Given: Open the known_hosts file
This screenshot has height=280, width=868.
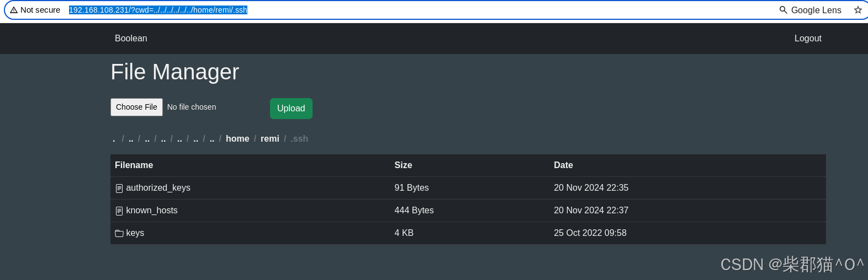Looking at the screenshot, I should pos(152,211).
